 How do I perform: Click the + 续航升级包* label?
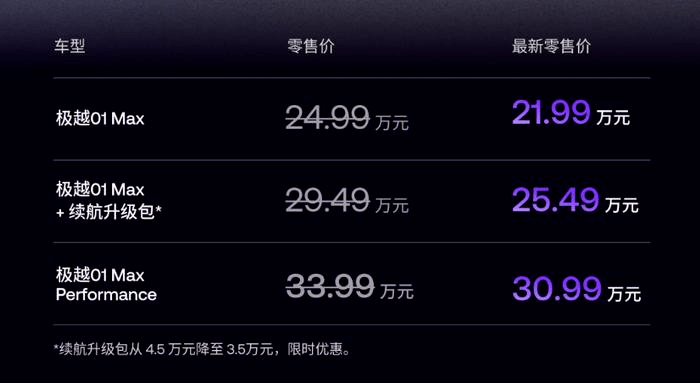[x=108, y=212]
